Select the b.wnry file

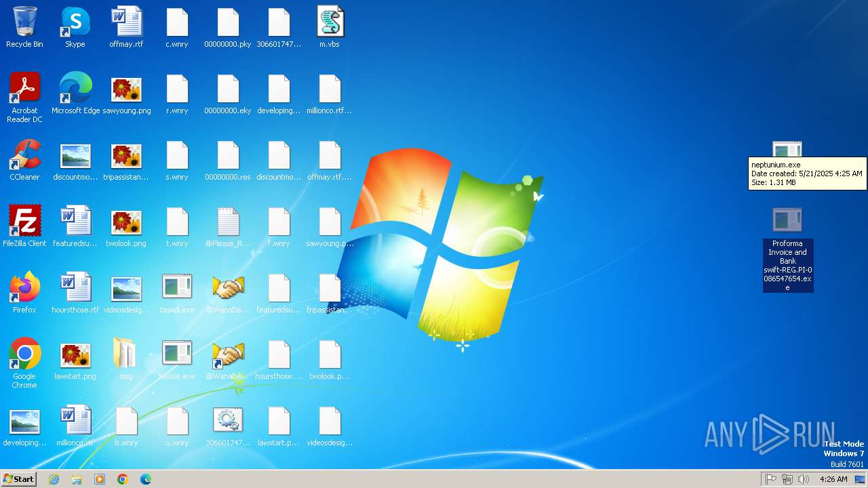(126, 426)
